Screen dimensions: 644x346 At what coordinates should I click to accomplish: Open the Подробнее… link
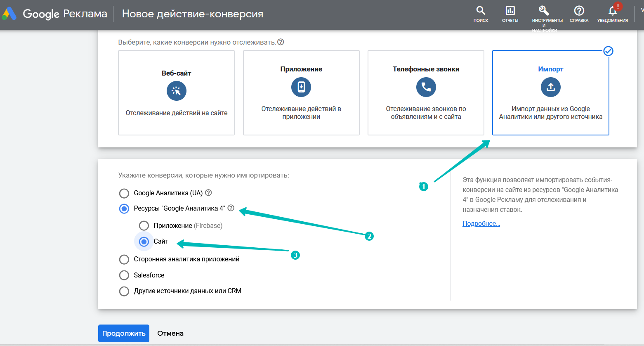click(x=481, y=223)
